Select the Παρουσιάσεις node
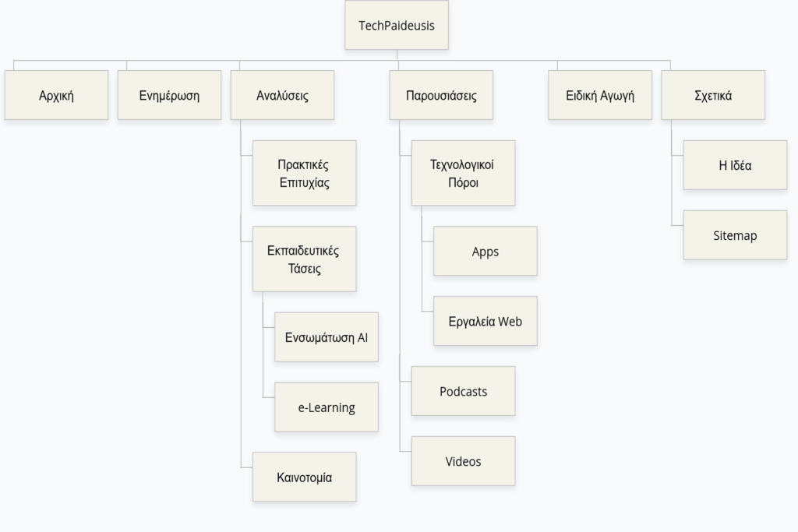 pos(441,95)
